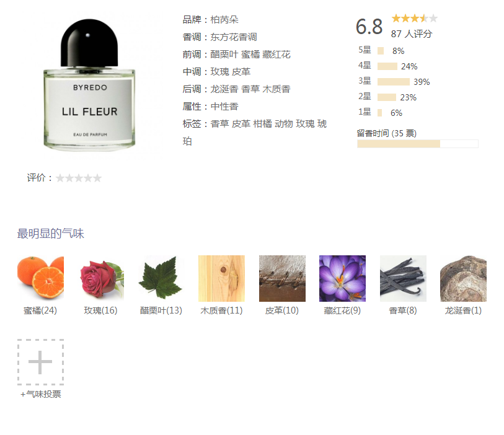Select the 龙涎香 ambergris image

tap(463, 278)
